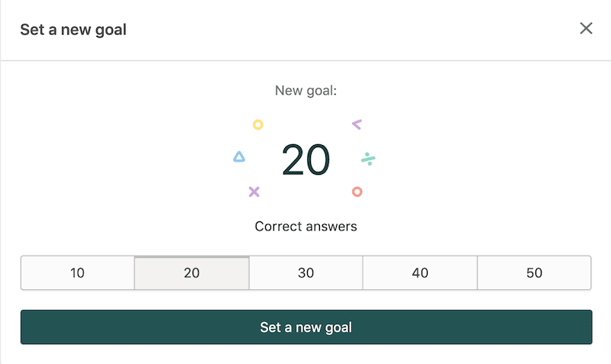611x364 pixels.
Task: Click the green division sign icon
Action: tap(368, 159)
